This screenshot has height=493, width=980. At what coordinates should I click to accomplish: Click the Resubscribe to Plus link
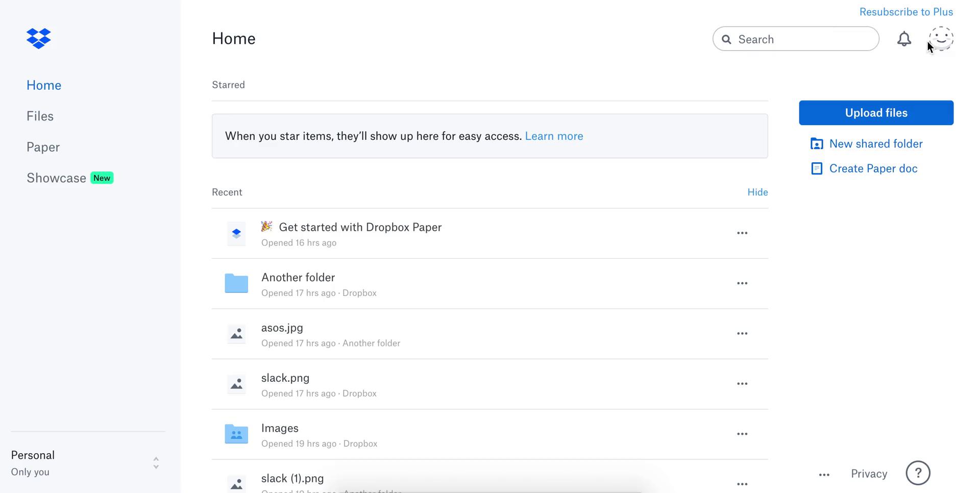tap(906, 12)
